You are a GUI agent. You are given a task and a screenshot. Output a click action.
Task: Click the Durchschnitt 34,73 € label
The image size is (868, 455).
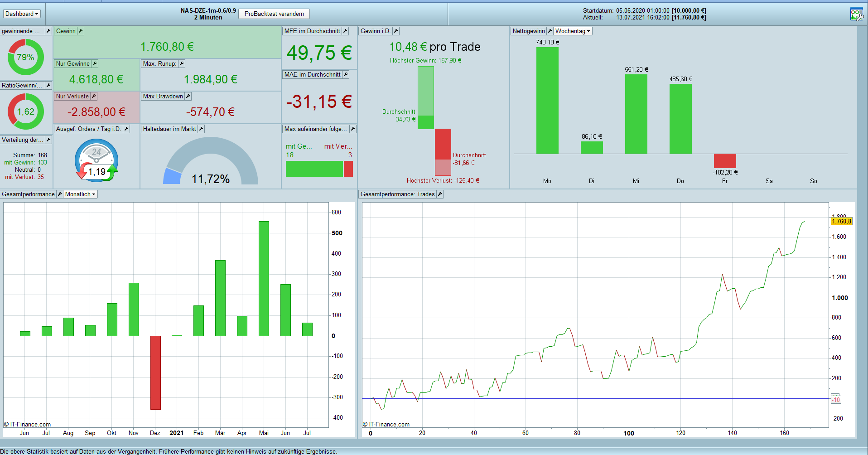point(399,116)
